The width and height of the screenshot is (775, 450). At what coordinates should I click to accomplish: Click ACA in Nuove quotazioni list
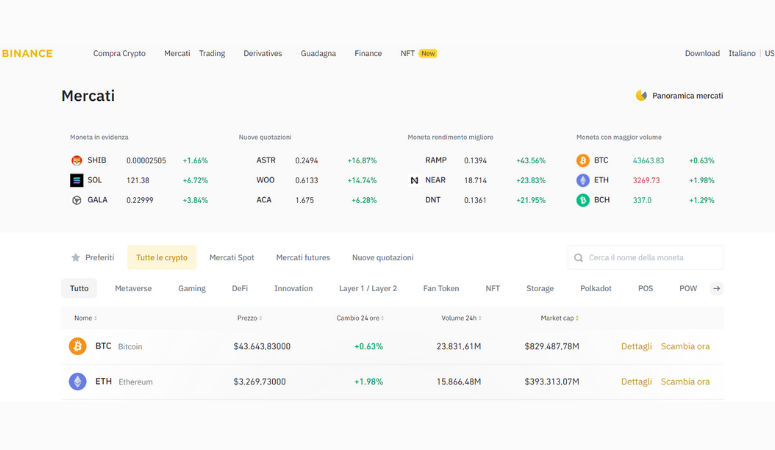264,200
